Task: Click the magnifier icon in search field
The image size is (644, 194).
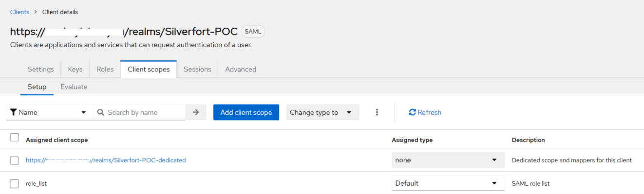Action: (x=101, y=112)
